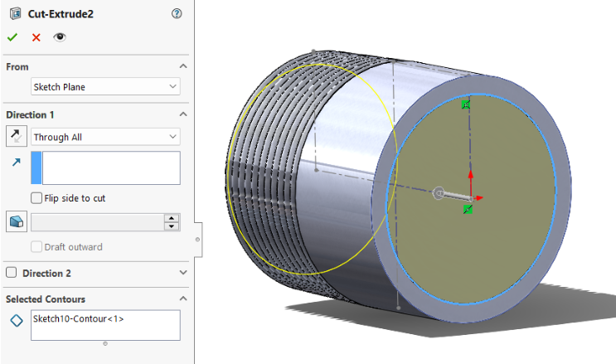616x364 pixels.
Task: Expand the Direction 2 section chevron
Action: [183, 273]
